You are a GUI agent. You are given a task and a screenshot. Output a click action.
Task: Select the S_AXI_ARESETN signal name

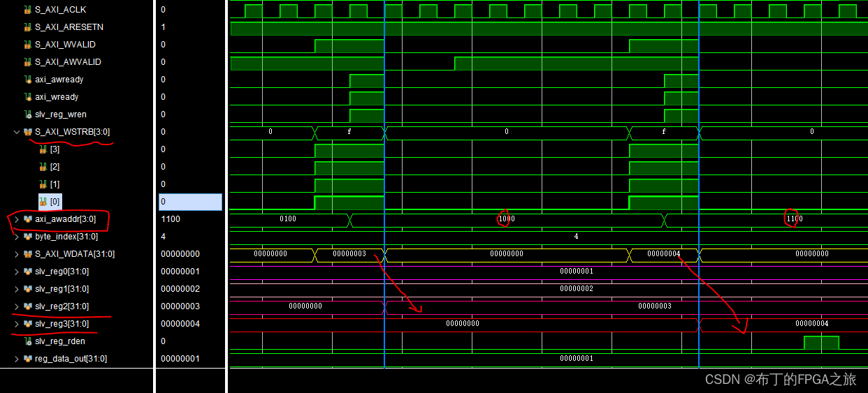pos(69,27)
